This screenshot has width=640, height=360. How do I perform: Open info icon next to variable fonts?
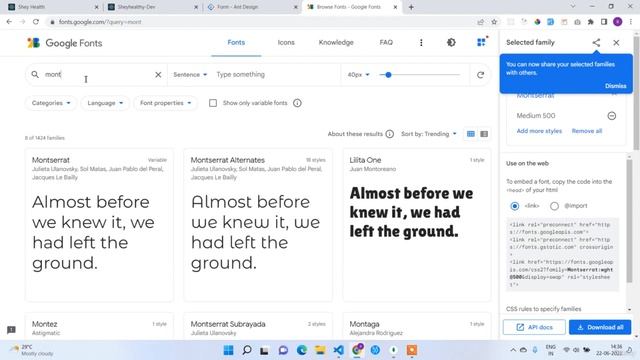297,103
